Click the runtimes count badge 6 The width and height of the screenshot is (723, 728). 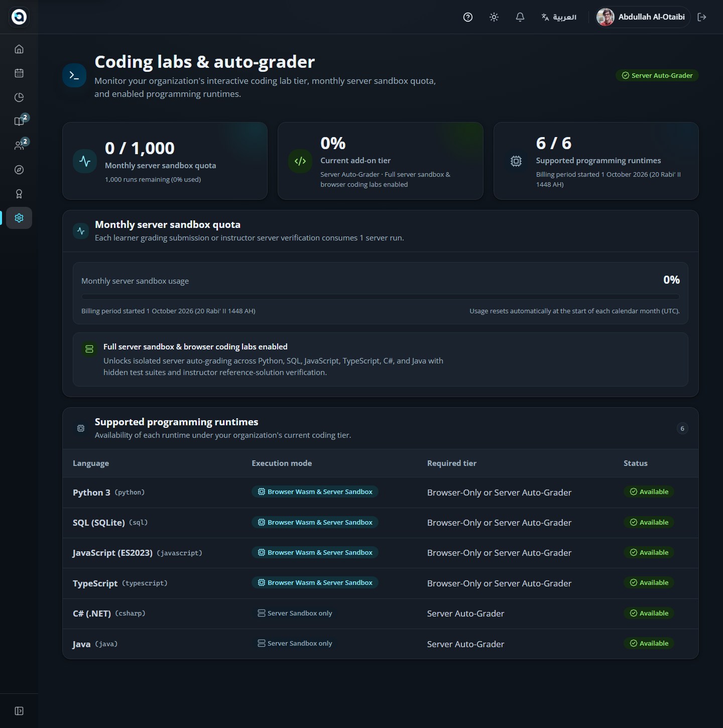tap(682, 428)
